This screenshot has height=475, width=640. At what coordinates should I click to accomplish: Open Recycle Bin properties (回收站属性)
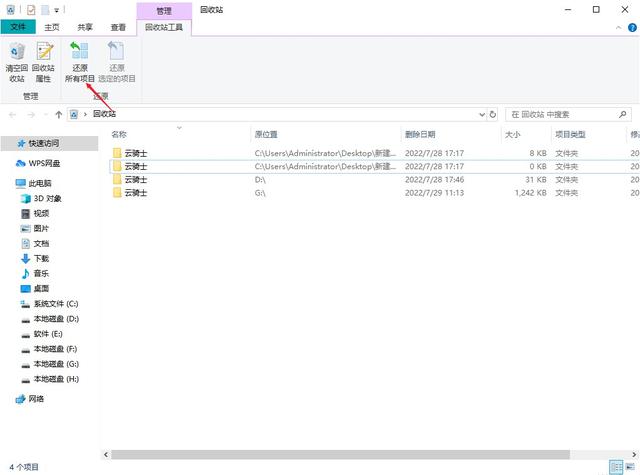click(x=43, y=62)
